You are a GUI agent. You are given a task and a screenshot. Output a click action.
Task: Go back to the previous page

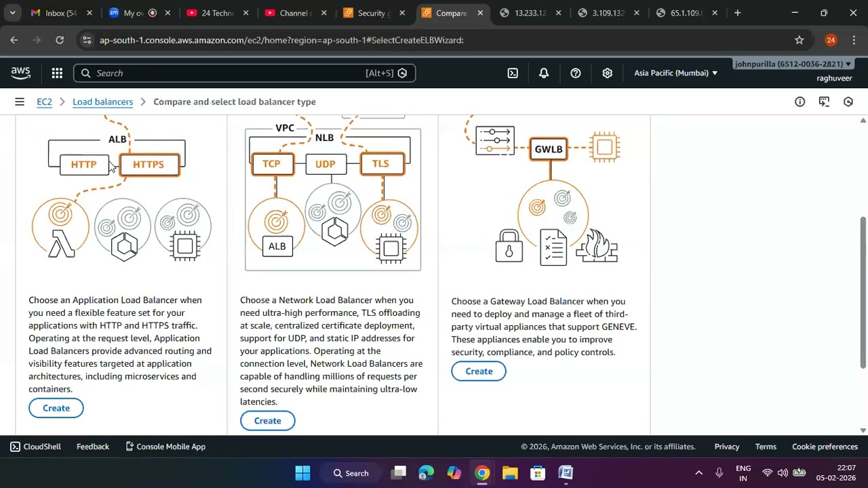pos(14,40)
